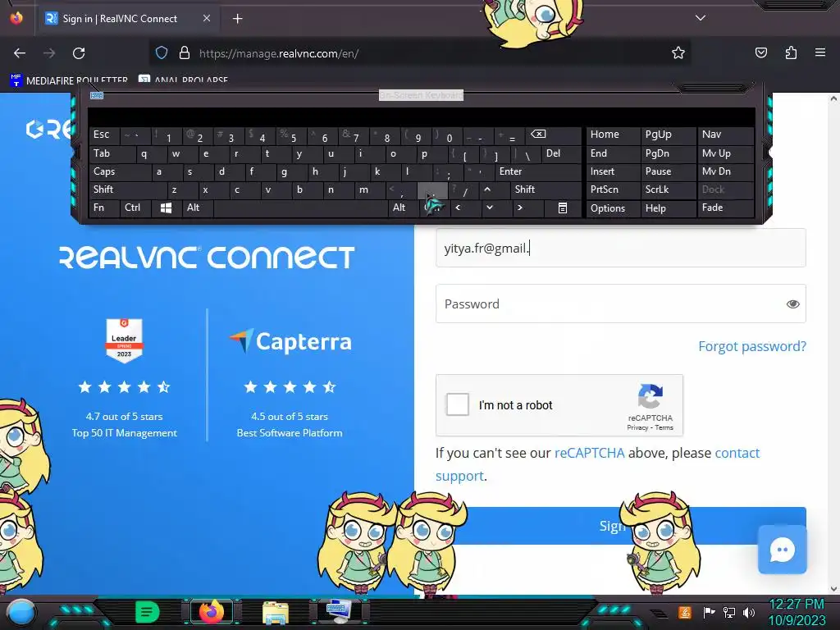View site security via the padlock icon
This screenshot has height=630, width=840.
coord(185,52)
